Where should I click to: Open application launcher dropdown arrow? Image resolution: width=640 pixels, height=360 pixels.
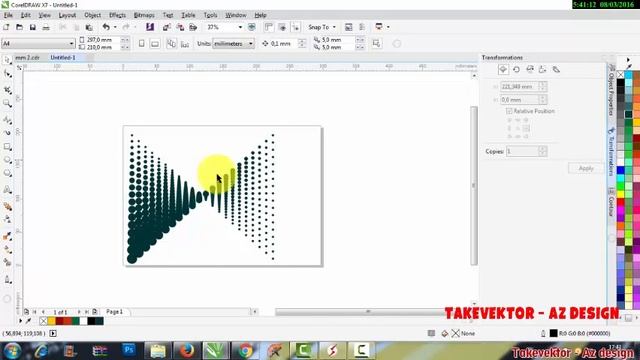(x=388, y=27)
